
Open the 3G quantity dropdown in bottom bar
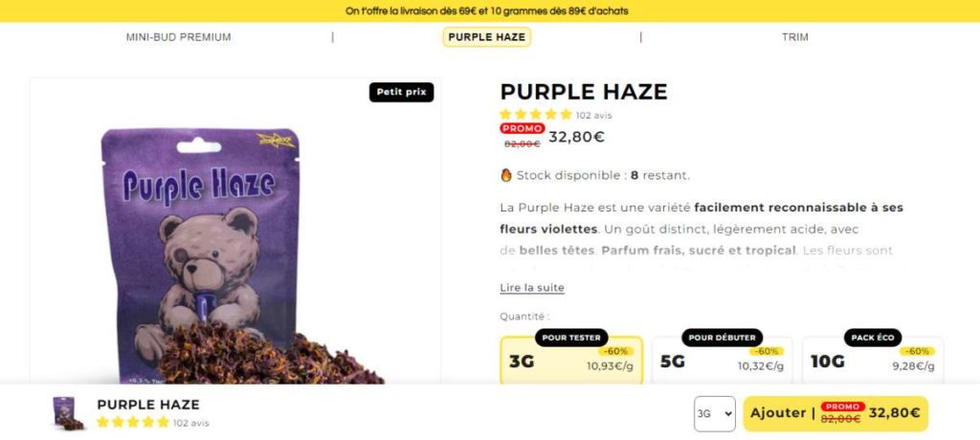pos(714,414)
